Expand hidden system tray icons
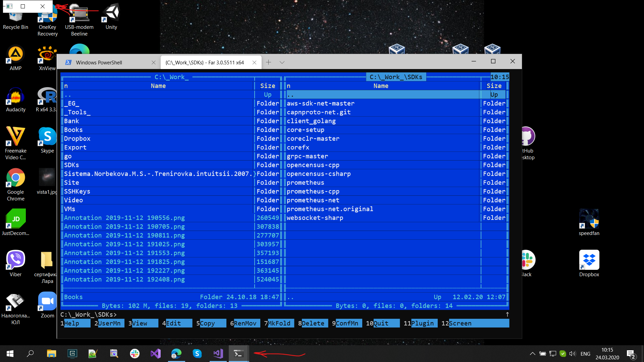This screenshot has width=644, height=362. pyautogui.click(x=533, y=353)
